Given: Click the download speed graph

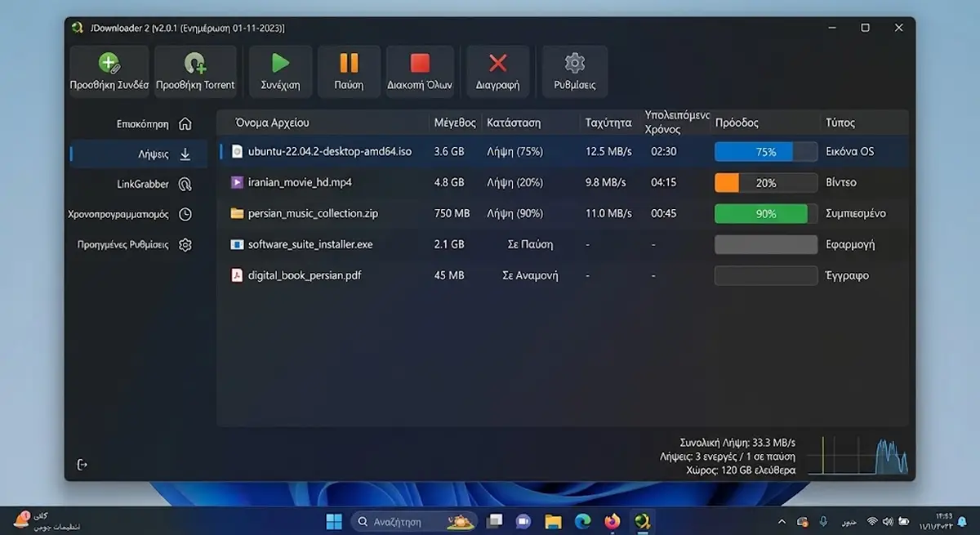Looking at the screenshot, I should (x=857, y=455).
